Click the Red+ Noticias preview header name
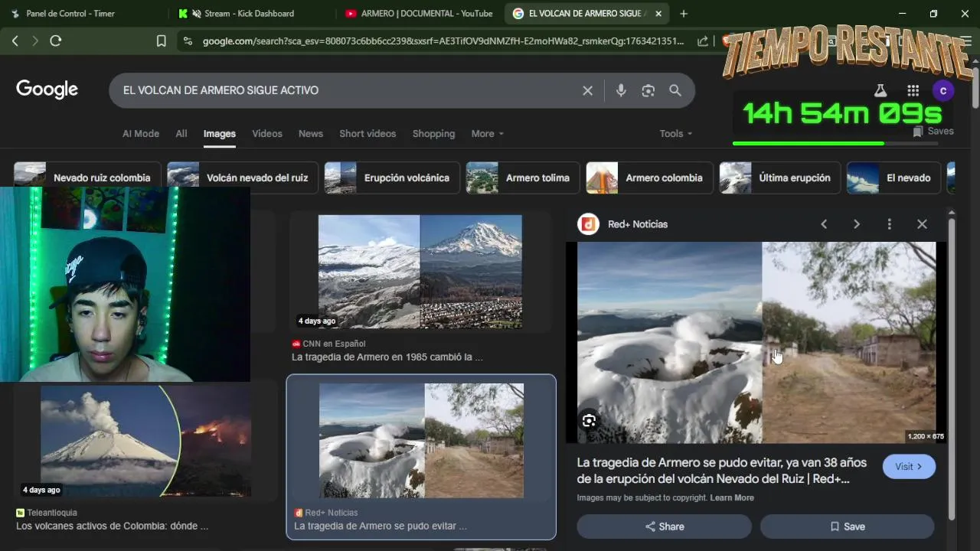 [x=638, y=224]
